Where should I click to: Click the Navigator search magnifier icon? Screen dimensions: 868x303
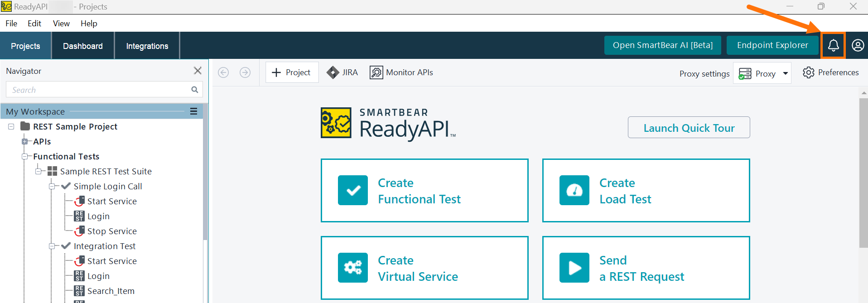tap(195, 90)
